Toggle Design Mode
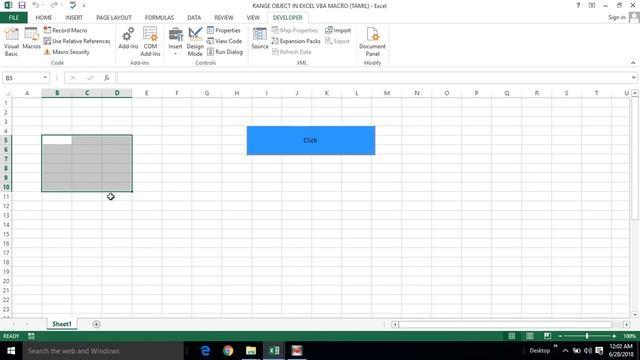This screenshot has width=640, height=360. click(195, 42)
